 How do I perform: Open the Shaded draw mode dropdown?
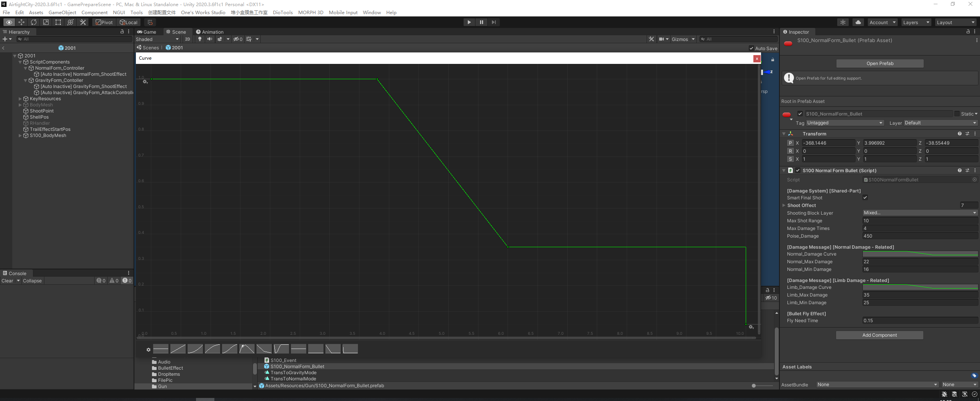157,39
